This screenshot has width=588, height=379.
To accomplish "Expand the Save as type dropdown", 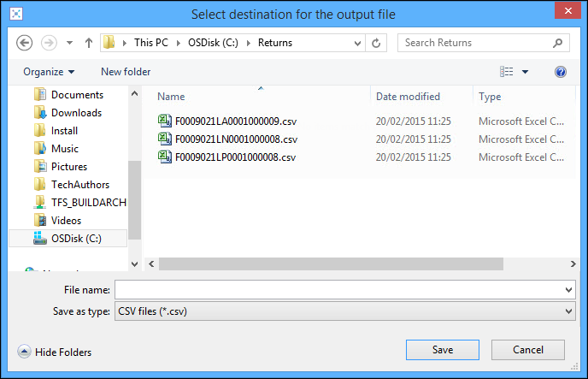I will (x=569, y=311).
